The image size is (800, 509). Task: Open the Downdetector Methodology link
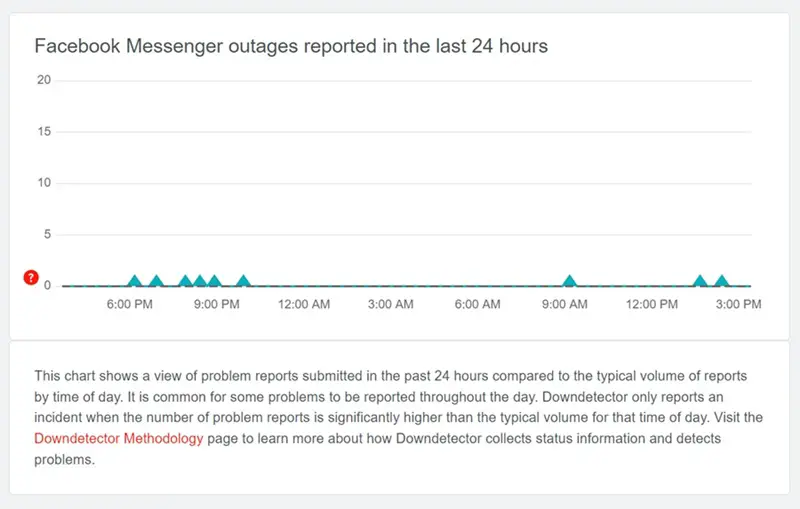(118, 439)
